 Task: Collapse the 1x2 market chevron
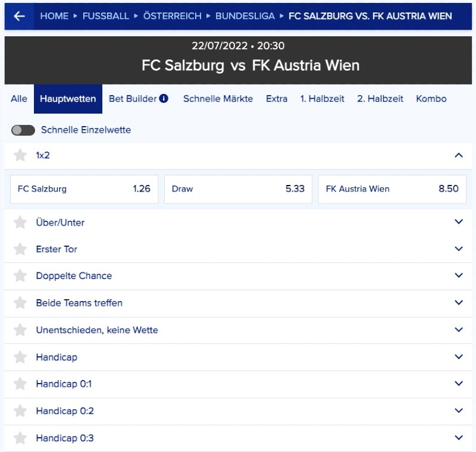tap(459, 155)
